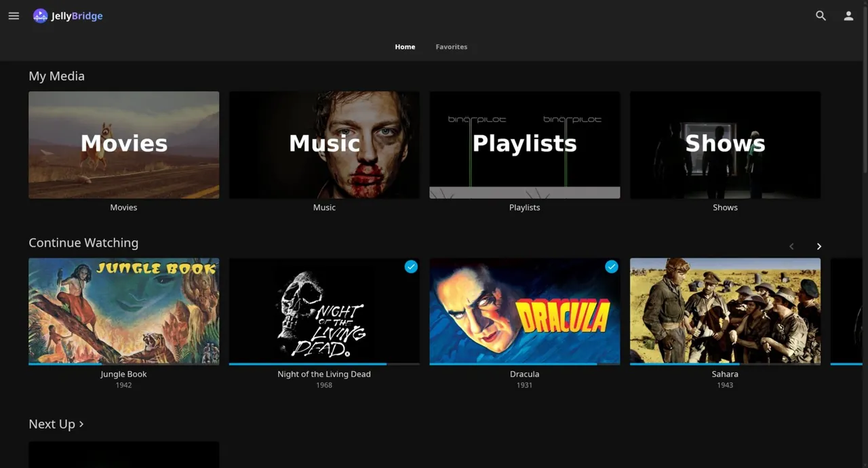Click the Night of the Living Dead title

click(x=324, y=374)
